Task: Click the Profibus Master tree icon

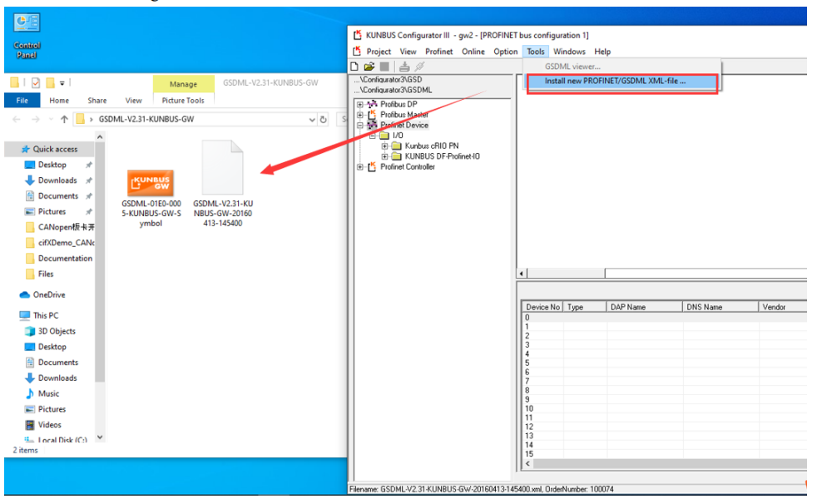Action: [372, 115]
